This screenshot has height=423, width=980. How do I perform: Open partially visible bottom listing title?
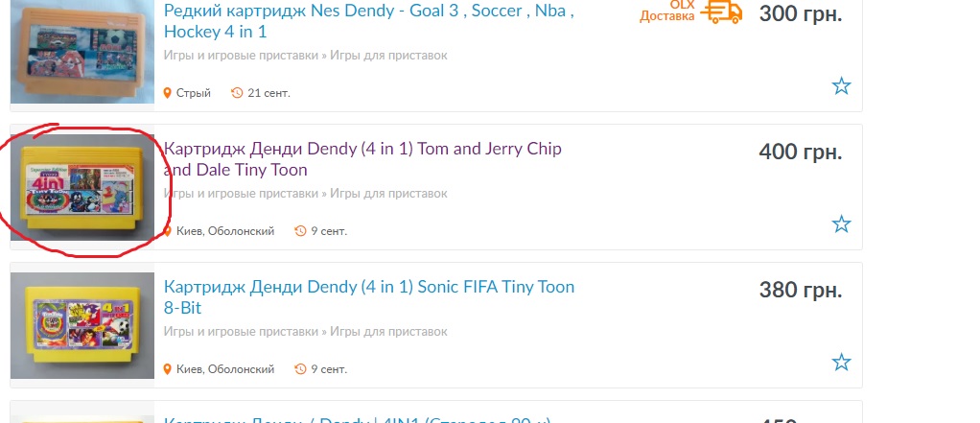click(357, 418)
